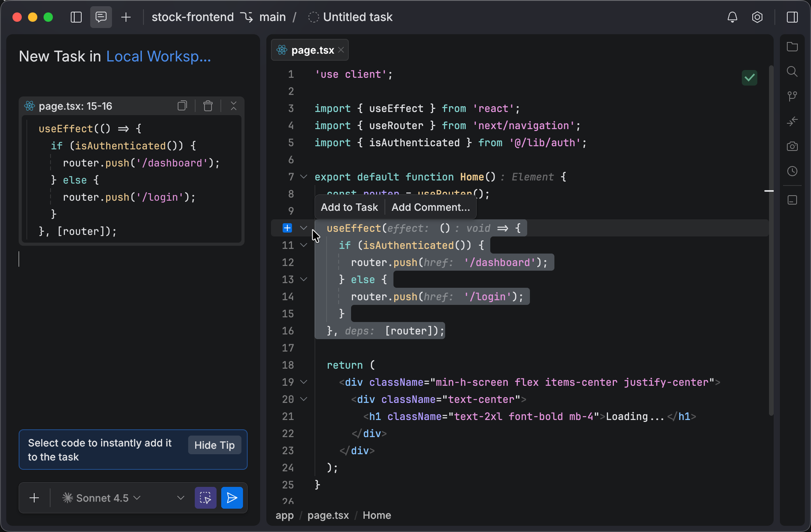Click the Home breadcrumb
Viewport: 811px width, 532px height.
tap(377, 515)
